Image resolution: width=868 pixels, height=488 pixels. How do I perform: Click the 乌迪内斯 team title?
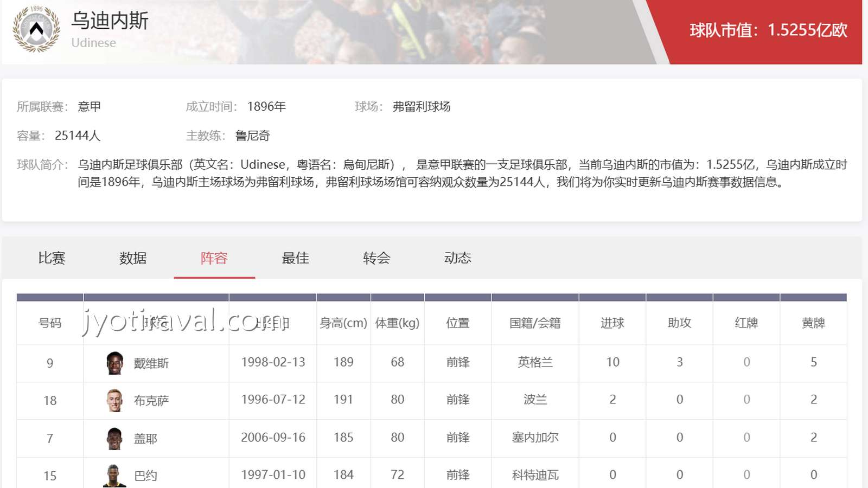coord(110,21)
